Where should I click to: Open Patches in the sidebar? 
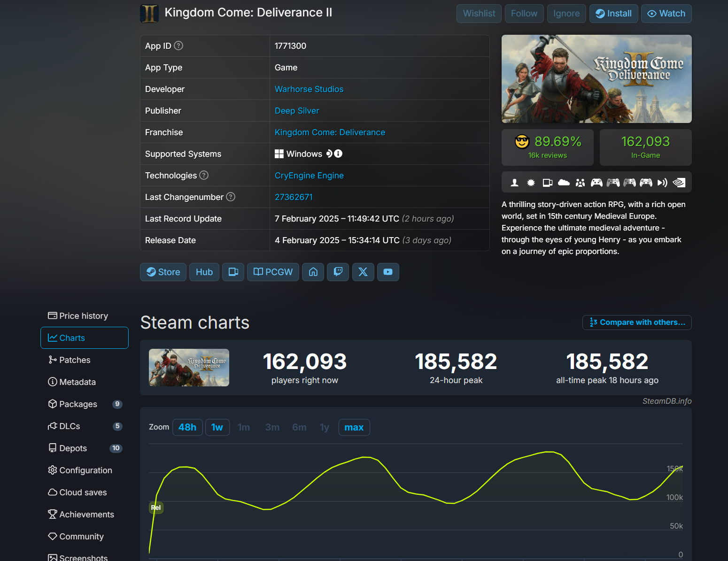click(85, 360)
